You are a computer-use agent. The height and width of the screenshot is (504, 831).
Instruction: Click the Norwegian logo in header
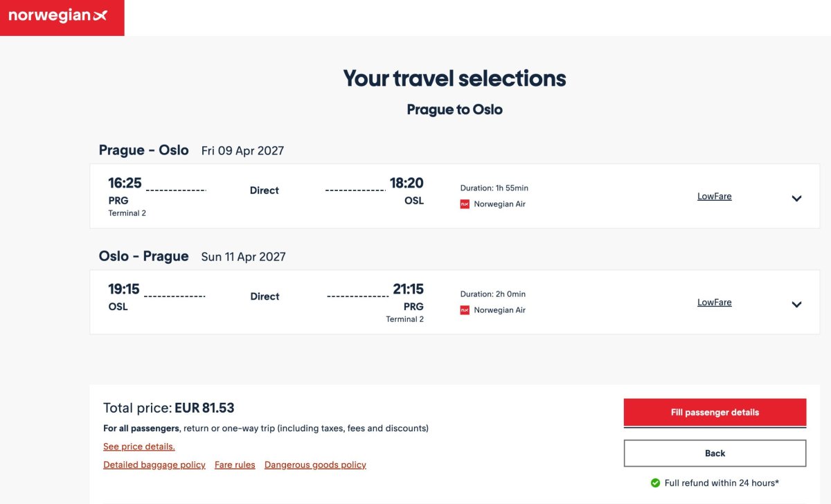[x=62, y=17]
